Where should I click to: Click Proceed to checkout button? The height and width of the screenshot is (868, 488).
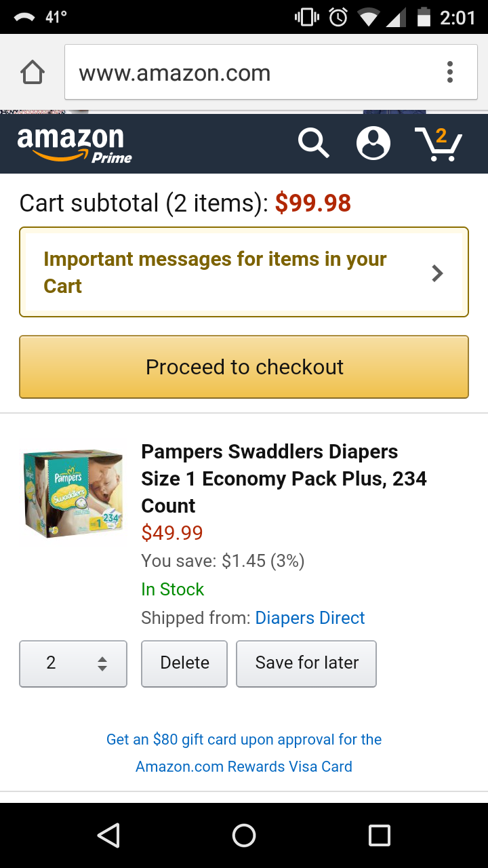(244, 367)
